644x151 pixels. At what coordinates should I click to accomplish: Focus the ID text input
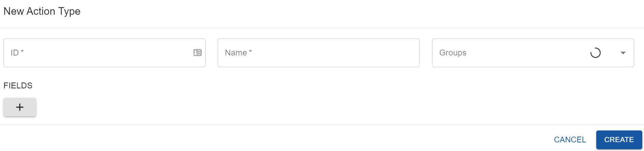click(102, 53)
